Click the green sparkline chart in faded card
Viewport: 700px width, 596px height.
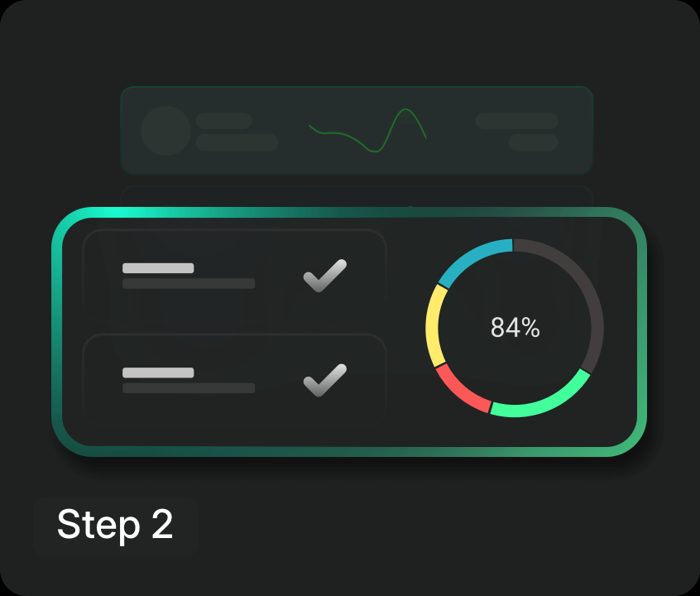368,130
